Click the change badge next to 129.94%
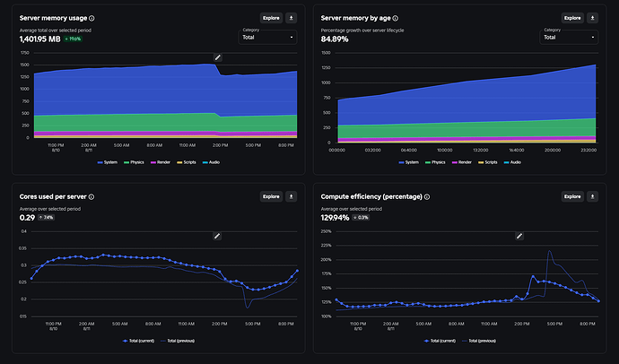 (361, 218)
